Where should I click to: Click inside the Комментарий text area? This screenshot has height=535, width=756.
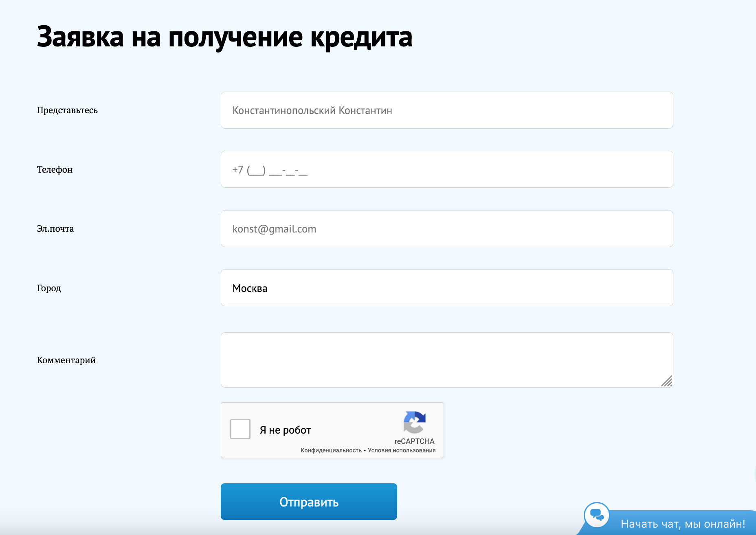click(x=447, y=360)
